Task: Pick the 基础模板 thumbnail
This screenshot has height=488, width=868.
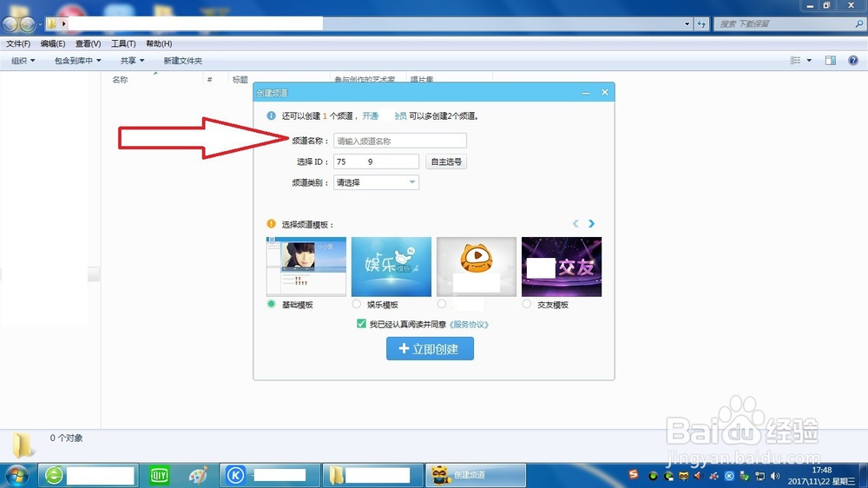Action: pos(306,267)
